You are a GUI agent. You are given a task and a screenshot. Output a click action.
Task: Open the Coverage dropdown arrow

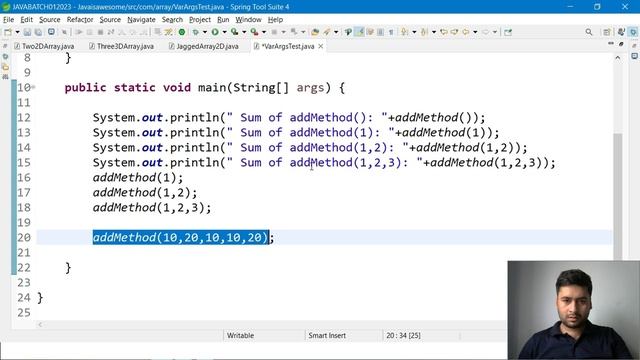click(244, 32)
